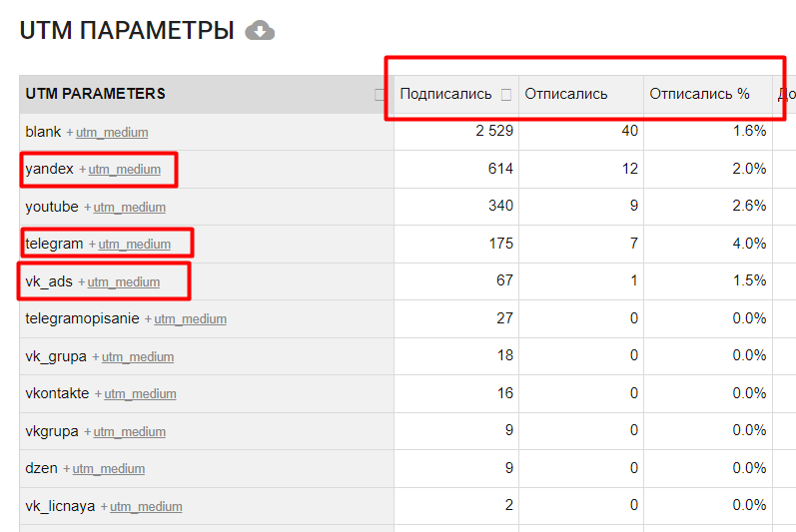Open utm_medium link beside vkgrupa
The width and height of the screenshot is (796, 532).
(130, 431)
